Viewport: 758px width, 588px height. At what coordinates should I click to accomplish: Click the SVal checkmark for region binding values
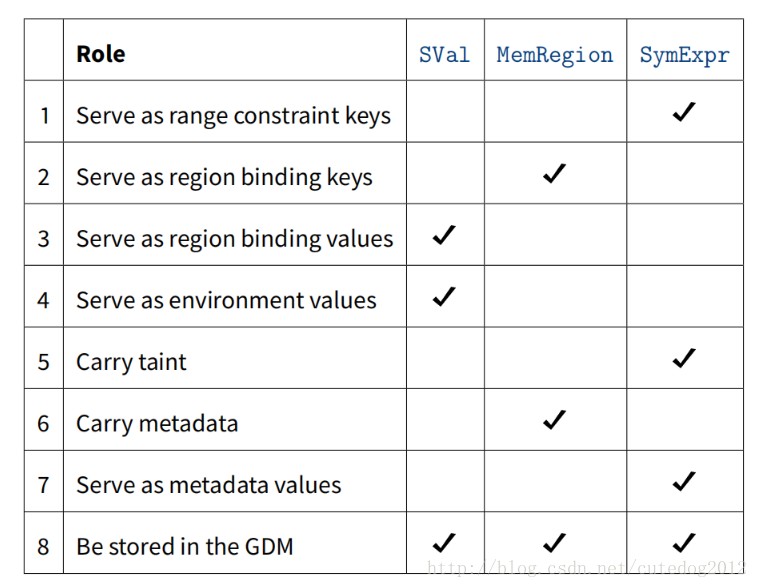pyautogui.click(x=444, y=235)
